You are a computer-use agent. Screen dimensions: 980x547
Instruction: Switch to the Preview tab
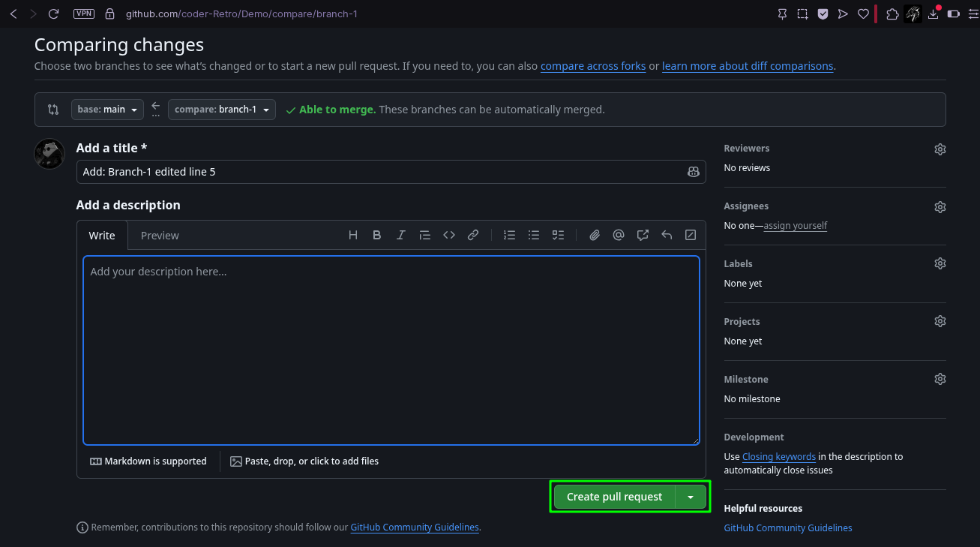coord(160,236)
